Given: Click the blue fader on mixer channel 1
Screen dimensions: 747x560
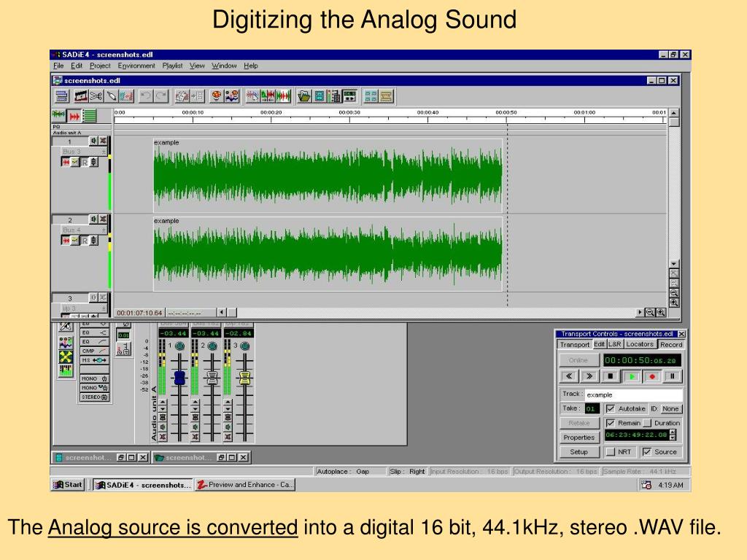Looking at the screenshot, I should click(x=179, y=378).
